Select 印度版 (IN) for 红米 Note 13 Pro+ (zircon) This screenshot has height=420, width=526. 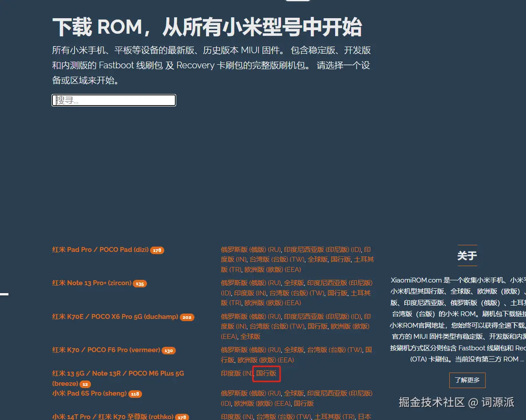tap(250, 293)
